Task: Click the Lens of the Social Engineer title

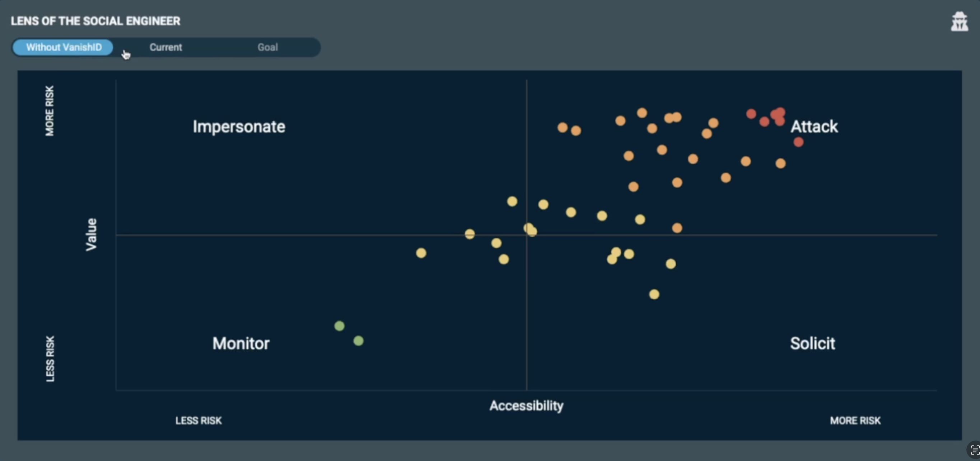Action: (95, 21)
